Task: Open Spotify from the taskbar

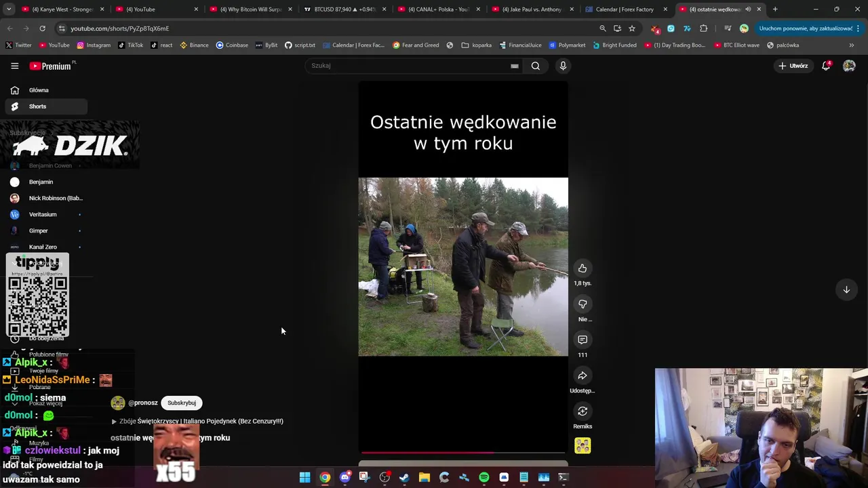Action: [x=484, y=477]
